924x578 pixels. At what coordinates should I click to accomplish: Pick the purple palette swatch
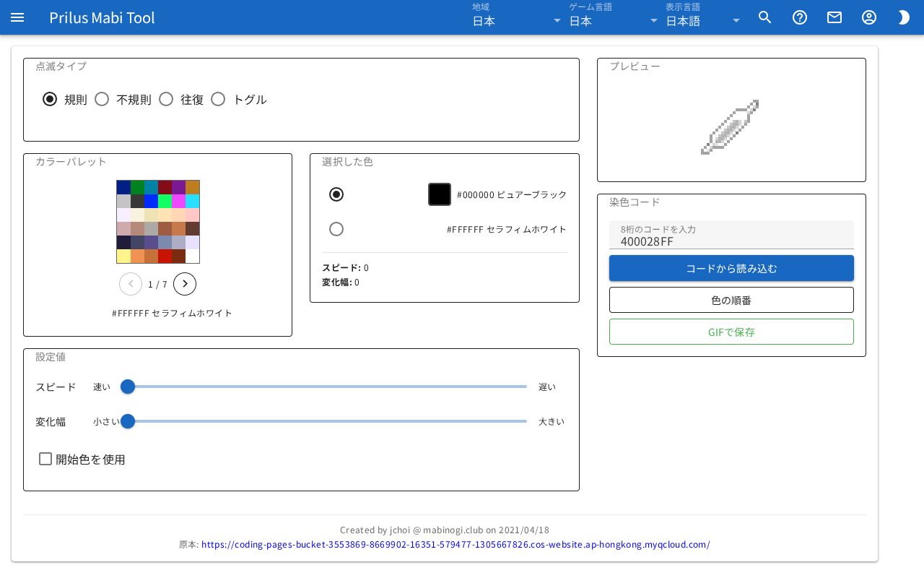[178, 187]
